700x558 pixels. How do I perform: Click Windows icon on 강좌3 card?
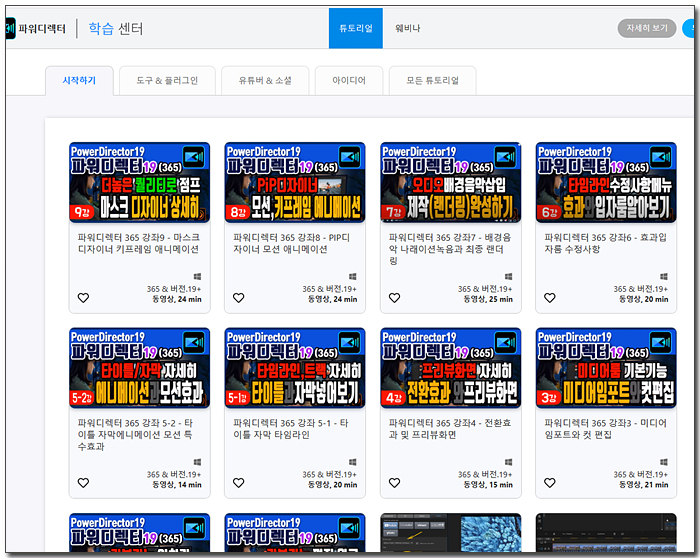(x=664, y=462)
